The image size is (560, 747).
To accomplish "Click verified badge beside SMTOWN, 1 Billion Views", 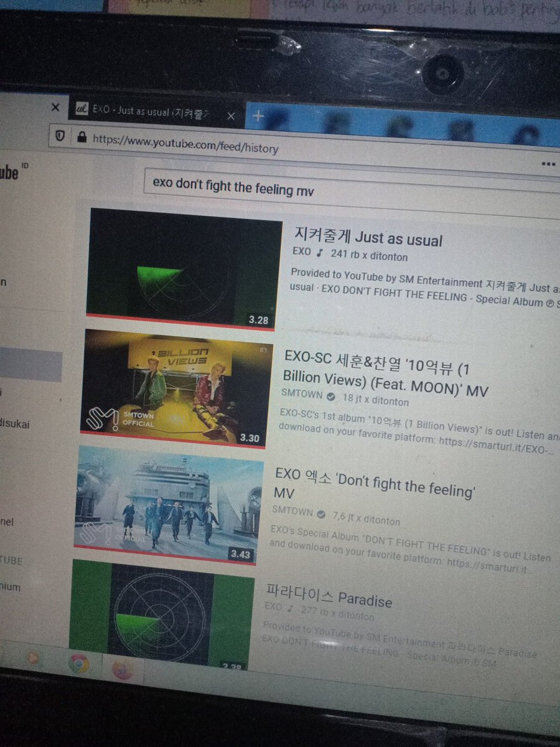I will tap(330, 397).
